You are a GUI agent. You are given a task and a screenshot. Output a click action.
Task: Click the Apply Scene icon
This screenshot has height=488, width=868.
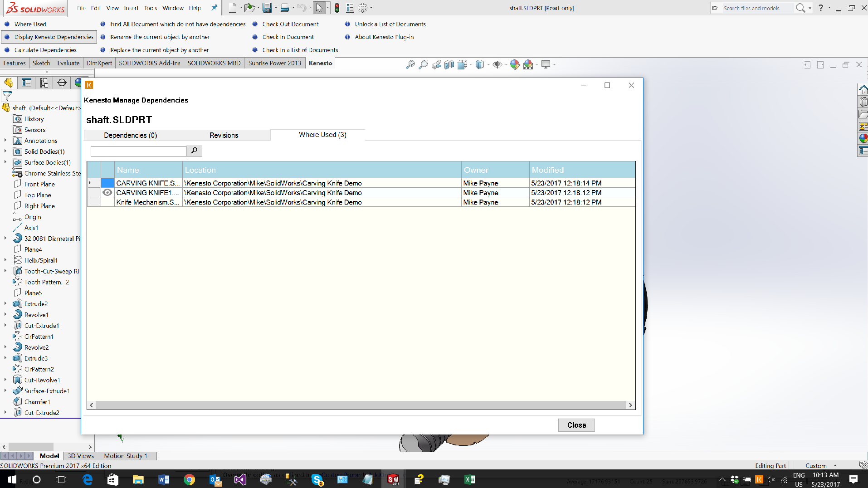[x=528, y=64]
